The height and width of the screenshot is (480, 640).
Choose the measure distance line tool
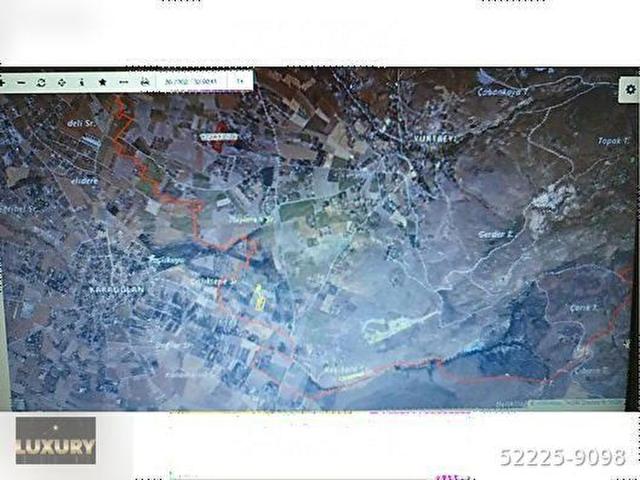click(123, 82)
